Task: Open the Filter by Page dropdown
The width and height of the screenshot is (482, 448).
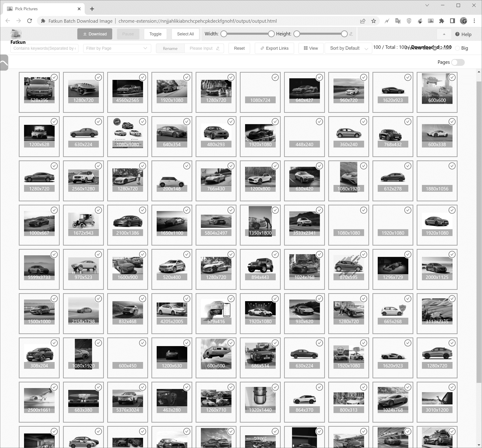Action: [x=117, y=48]
